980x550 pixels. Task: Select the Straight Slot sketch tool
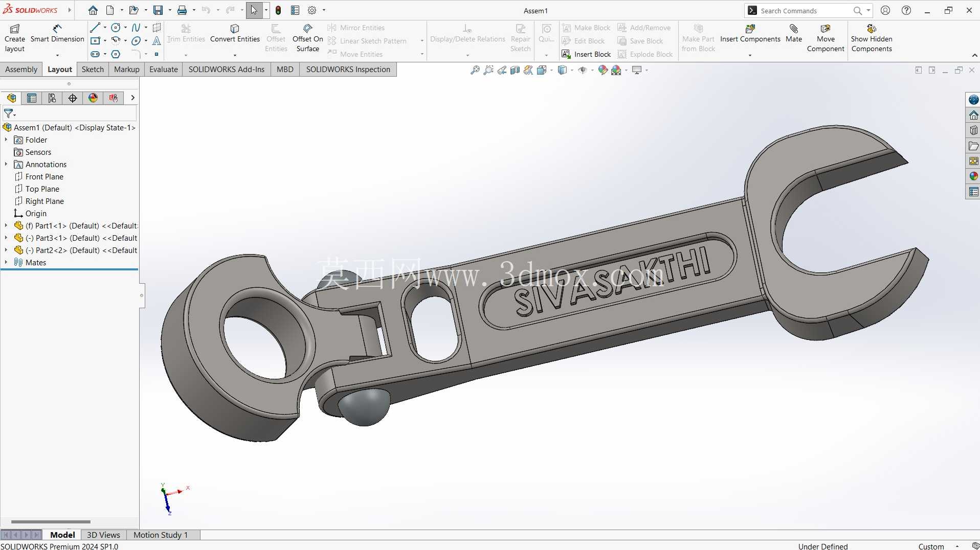(x=95, y=54)
